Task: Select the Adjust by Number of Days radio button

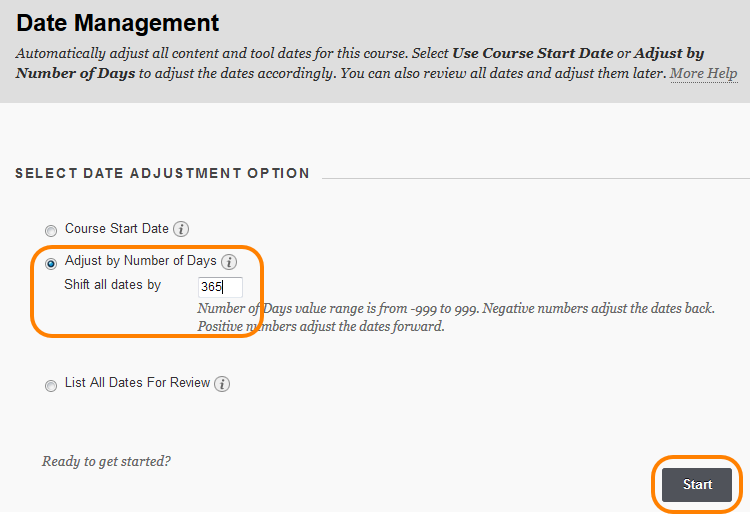Action: coord(51,263)
